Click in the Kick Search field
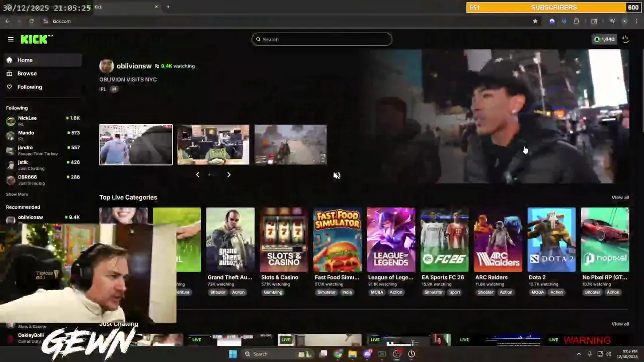This screenshot has height=362, width=644. coord(321,39)
